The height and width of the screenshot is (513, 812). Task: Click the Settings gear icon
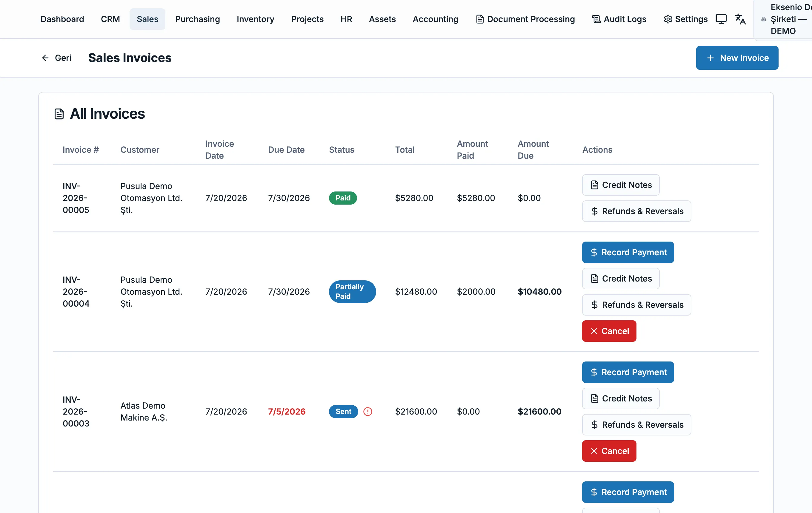(x=668, y=19)
